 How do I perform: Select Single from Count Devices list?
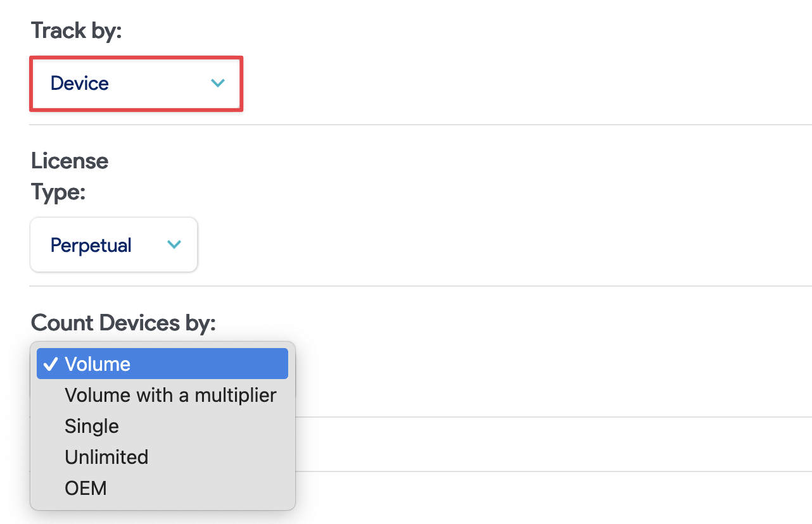click(92, 427)
